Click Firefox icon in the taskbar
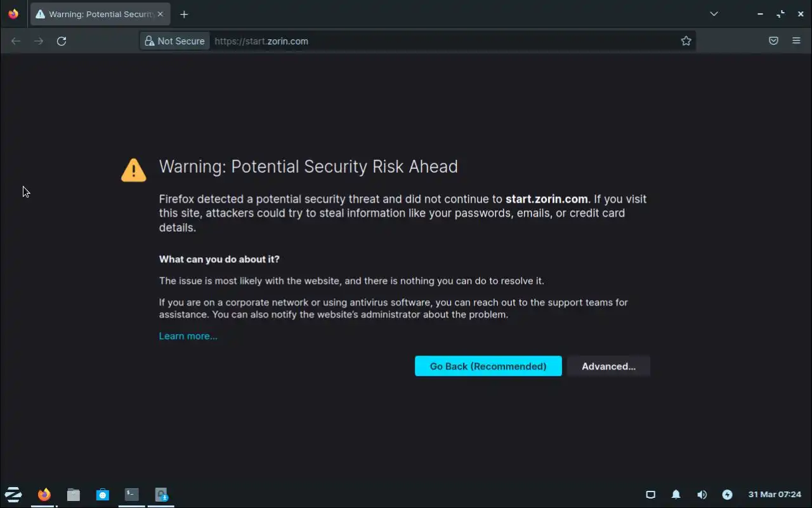This screenshot has width=812, height=508. point(44,494)
